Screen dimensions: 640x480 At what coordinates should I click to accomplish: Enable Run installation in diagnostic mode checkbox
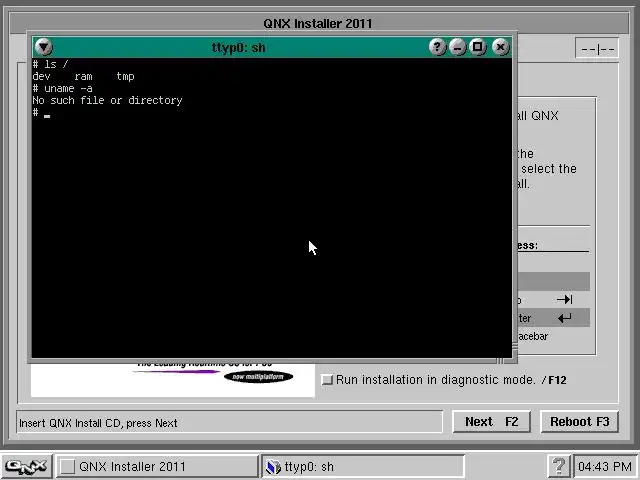click(327, 380)
